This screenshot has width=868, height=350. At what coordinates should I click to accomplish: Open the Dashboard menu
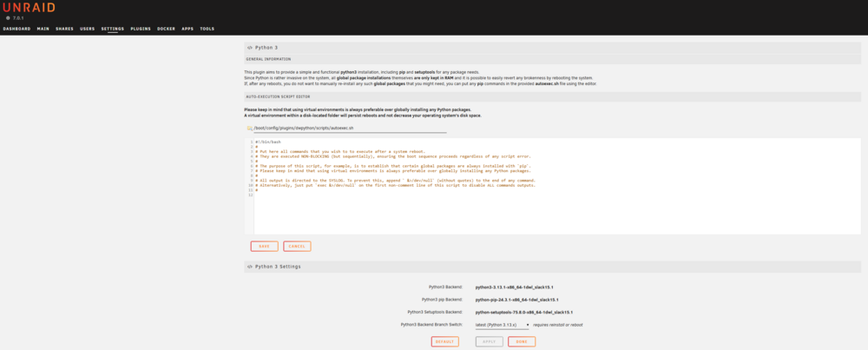coord(16,29)
